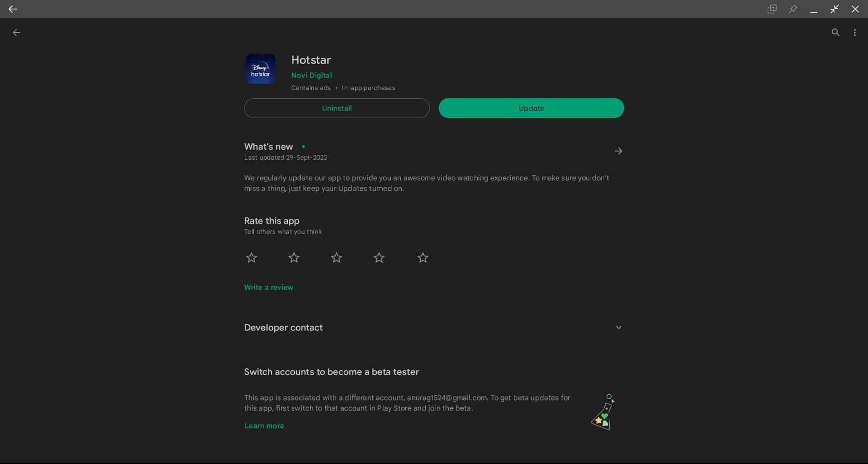Pin the window with the pin icon
This screenshot has height=464, width=868.
pos(793,9)
